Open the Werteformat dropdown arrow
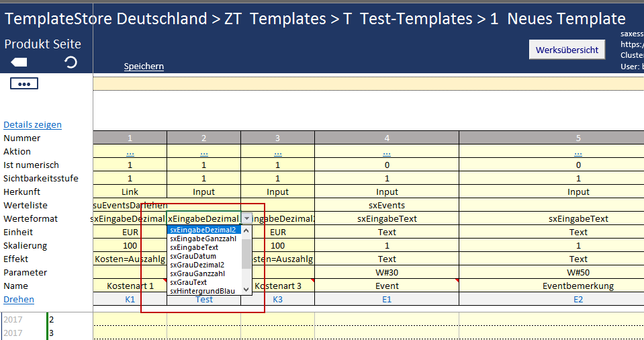This screenshot has width=644, height=340. click(246, 218)
